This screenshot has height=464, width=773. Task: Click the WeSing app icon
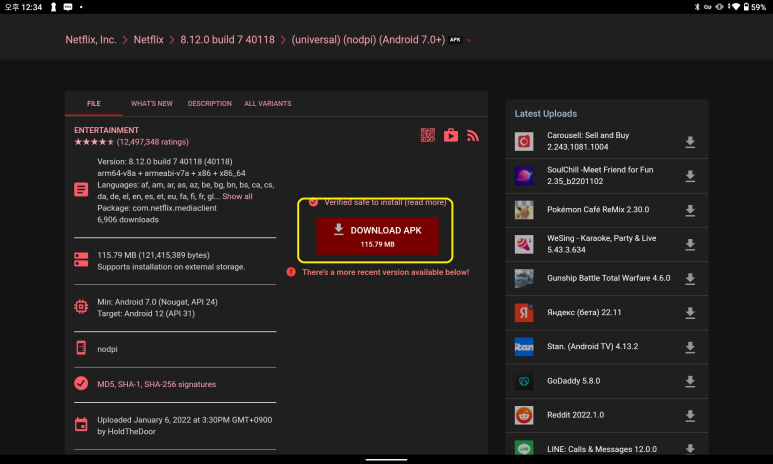[x=524, y=244]
